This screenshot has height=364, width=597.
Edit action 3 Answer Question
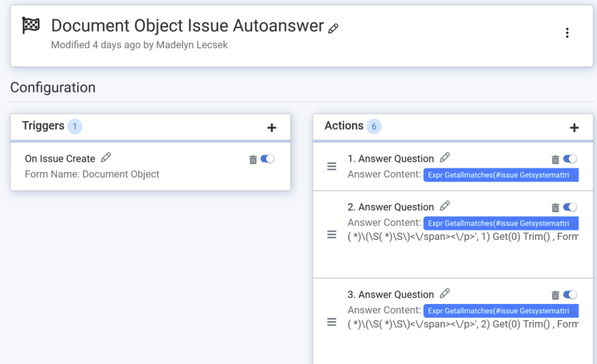pos(445,294)
